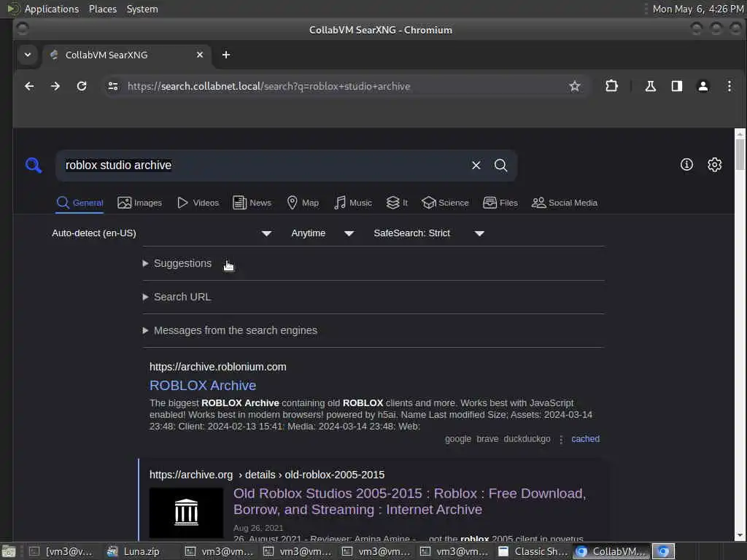
Task: Click the SearXNG logo magnifier
Action: coord(34,166)
